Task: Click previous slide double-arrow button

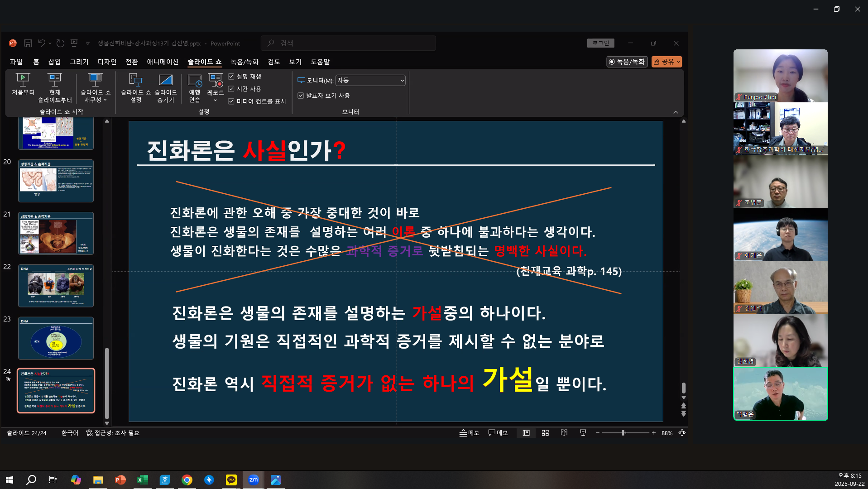Action: click(x=684, y=406)
